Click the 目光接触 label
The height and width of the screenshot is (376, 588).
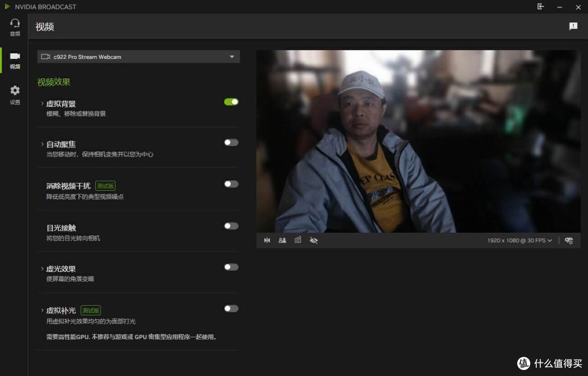point(61,228)
